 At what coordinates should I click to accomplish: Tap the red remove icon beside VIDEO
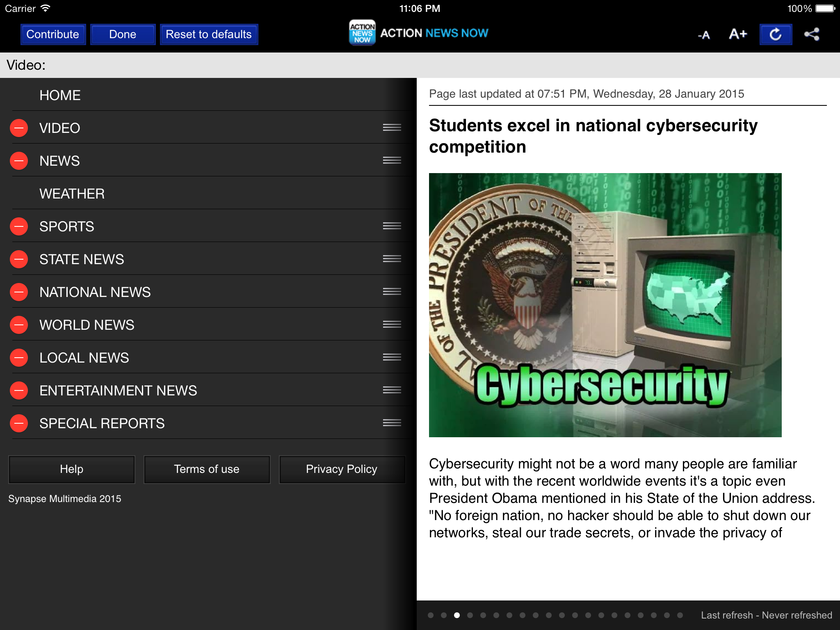pos(19,128)
